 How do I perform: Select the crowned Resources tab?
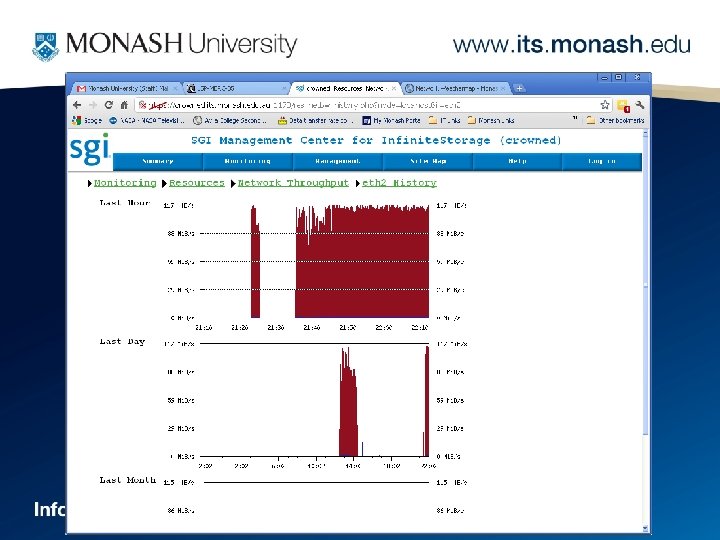(345, 88)
